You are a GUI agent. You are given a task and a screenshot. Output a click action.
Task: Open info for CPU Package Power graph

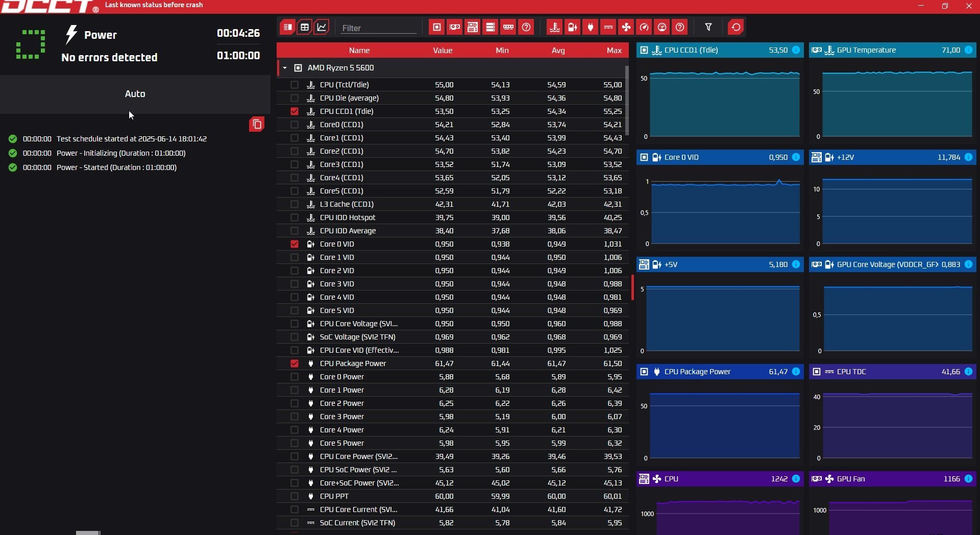(796, 372)
